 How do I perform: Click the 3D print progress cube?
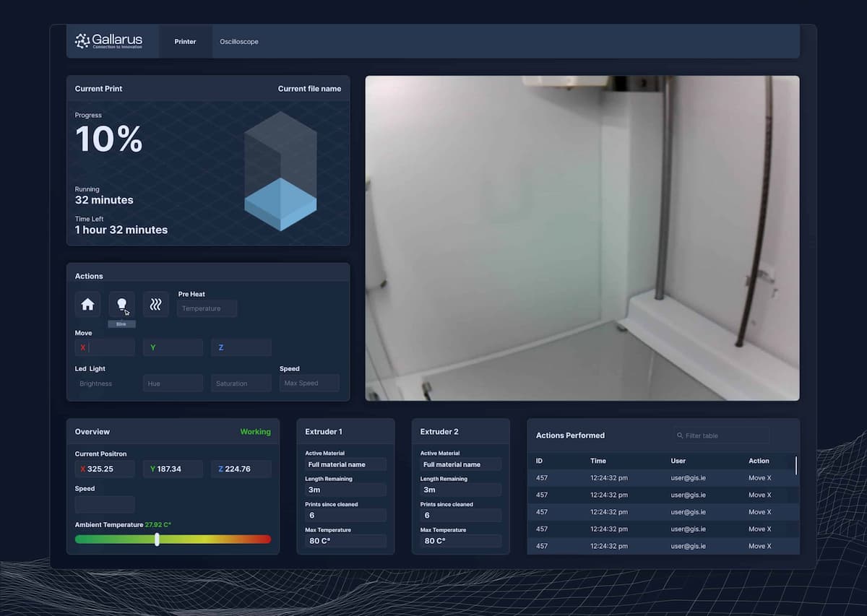(x=280, y=171)
